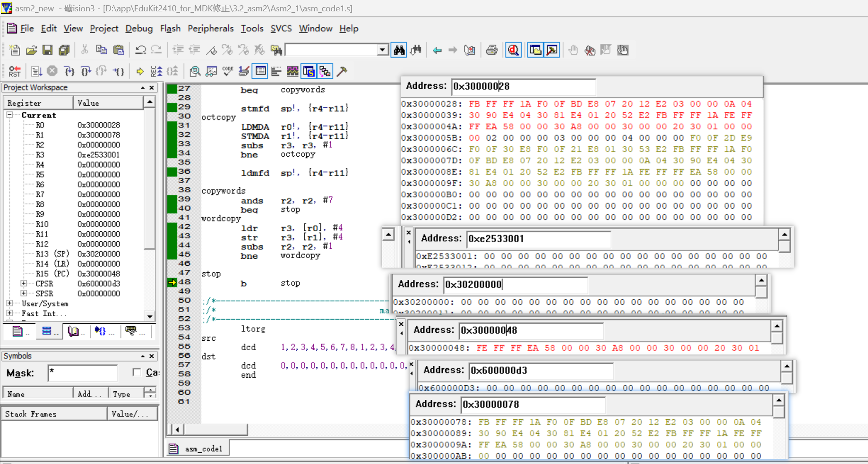Open the SVCS menu

point(281,28)
